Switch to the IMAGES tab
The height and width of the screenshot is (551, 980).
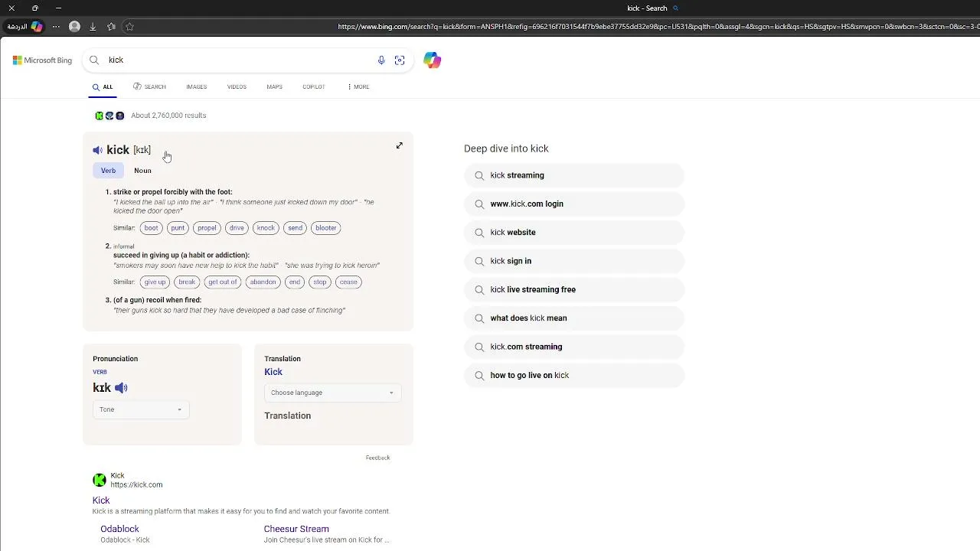[x=197, y=86]
